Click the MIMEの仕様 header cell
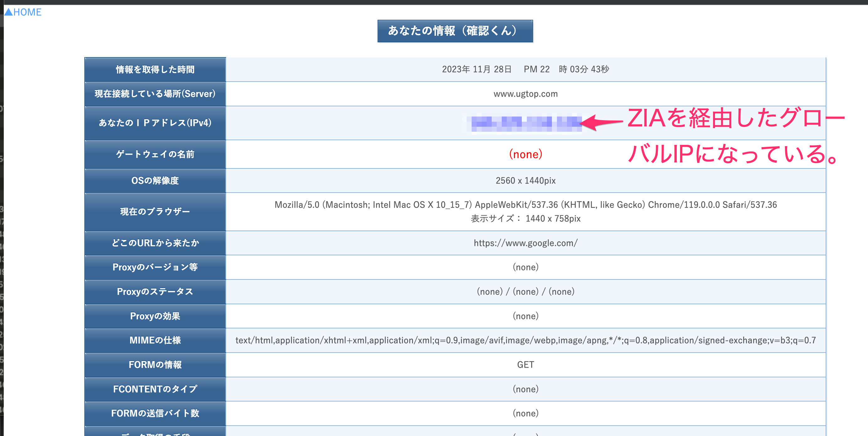This screenshot has width=868, height=436. point(155,340)
